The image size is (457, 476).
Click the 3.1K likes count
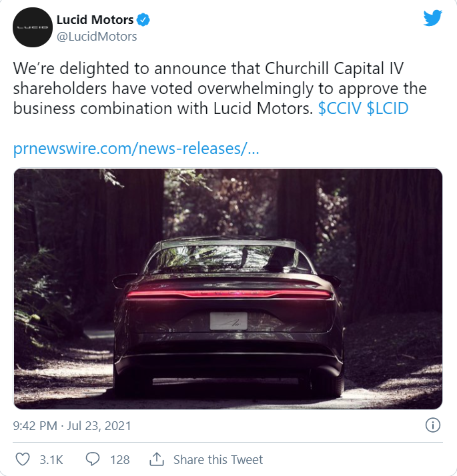(x=51, y=459)
